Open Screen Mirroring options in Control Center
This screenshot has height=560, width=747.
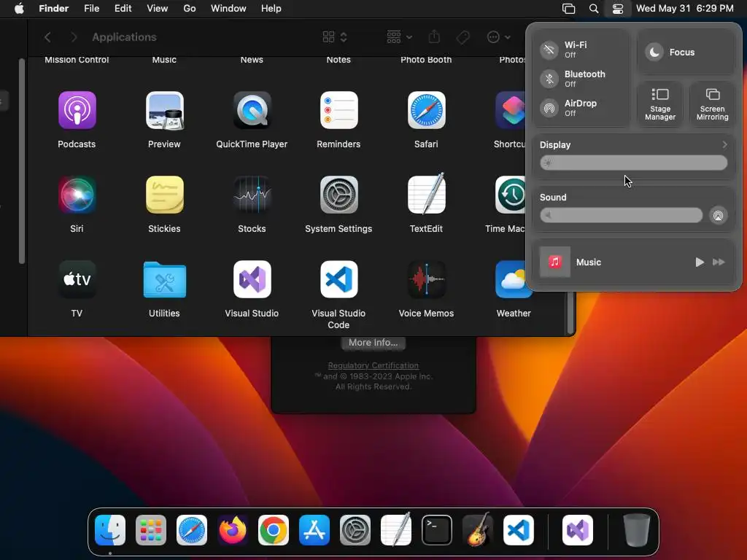(712, 104)
